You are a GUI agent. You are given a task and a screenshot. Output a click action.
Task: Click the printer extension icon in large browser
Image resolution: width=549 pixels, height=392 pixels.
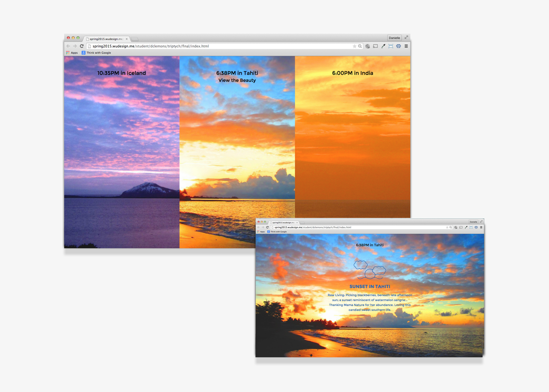point(398,46)
